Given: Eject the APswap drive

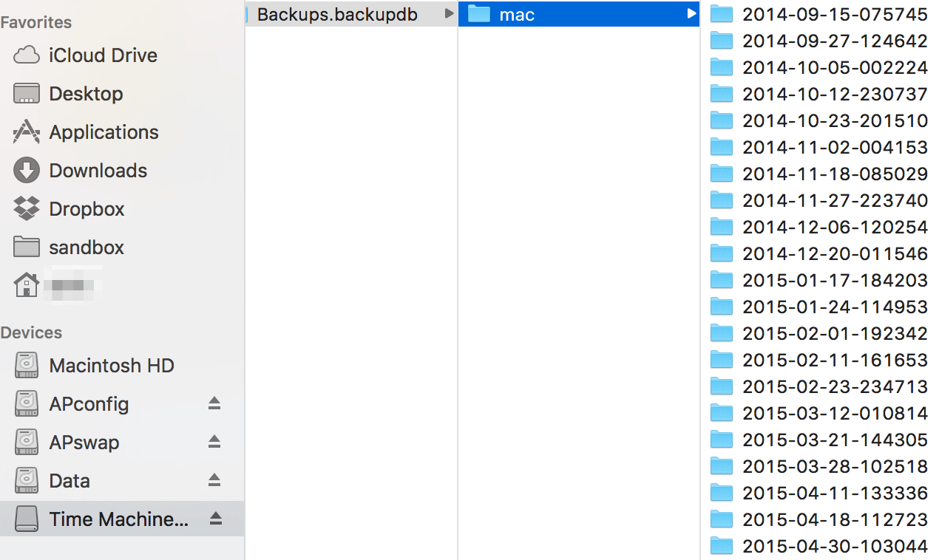Looking at the screenshot, I should click(214, 442).
